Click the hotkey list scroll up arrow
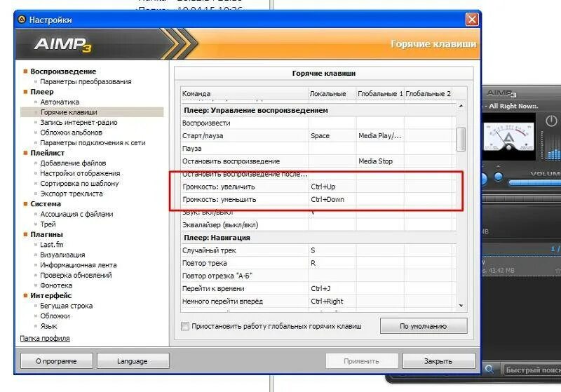The height and width of the screenshot is (392, 561). [x=461, y=106]
